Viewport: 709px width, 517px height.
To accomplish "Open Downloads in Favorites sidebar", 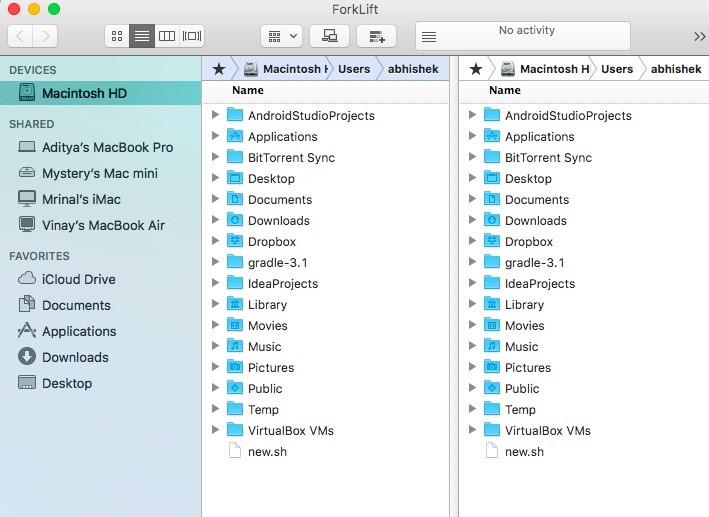I will click(x=100, y=357).
